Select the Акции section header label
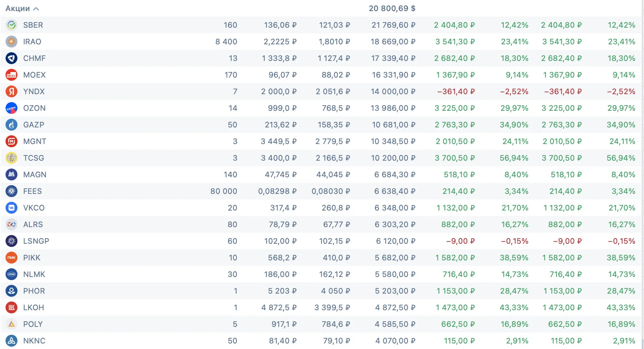This screenshot has height=349, width=644. coord(17,8)
